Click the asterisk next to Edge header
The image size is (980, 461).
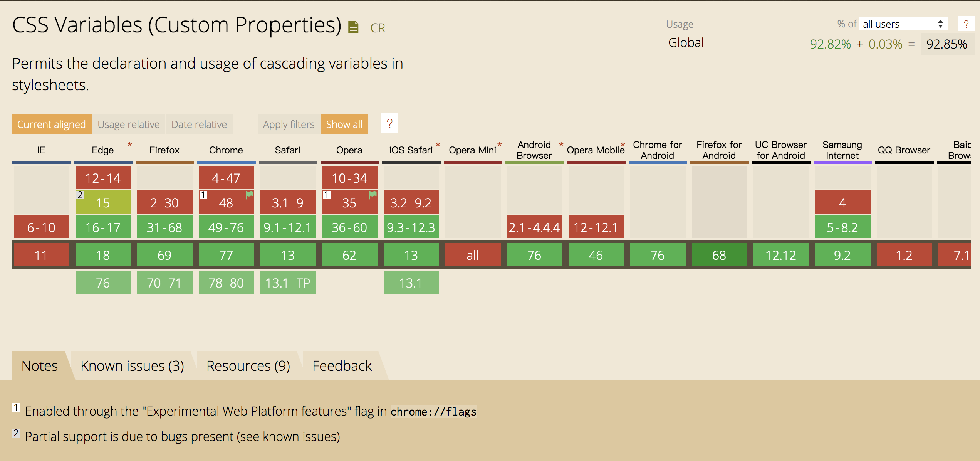(130, 145)
